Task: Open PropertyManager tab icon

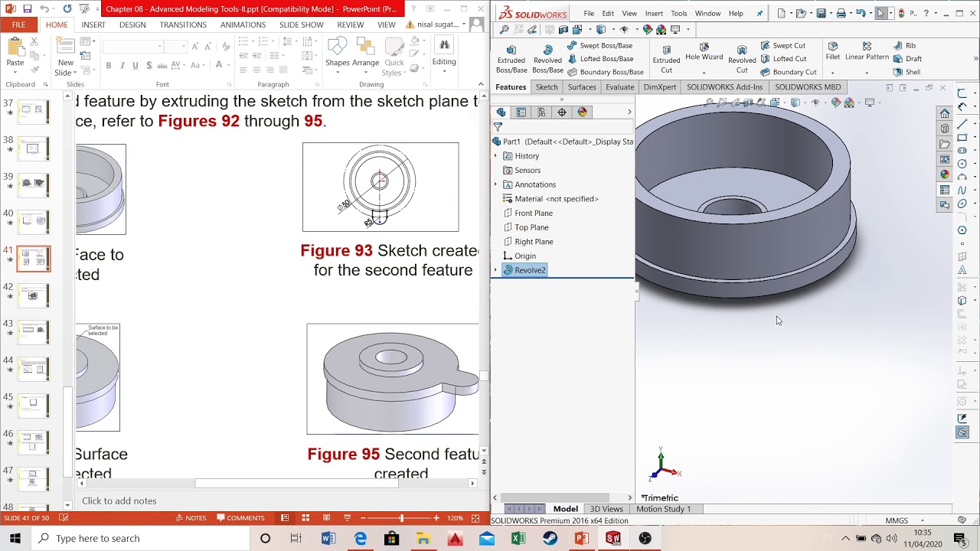Action: click(521, 112)
